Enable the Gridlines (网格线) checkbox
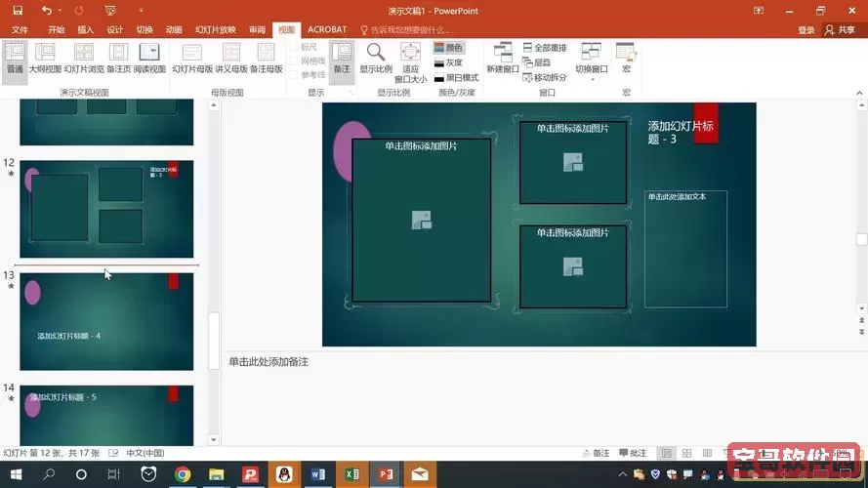This screenshot has height=488, width=868. (295, 61)
